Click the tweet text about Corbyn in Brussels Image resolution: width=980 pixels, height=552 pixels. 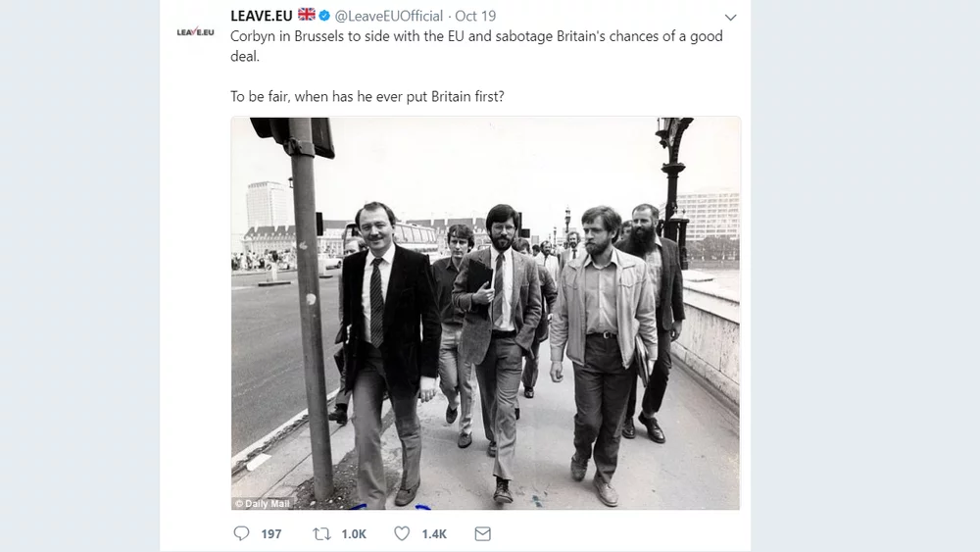392,36
